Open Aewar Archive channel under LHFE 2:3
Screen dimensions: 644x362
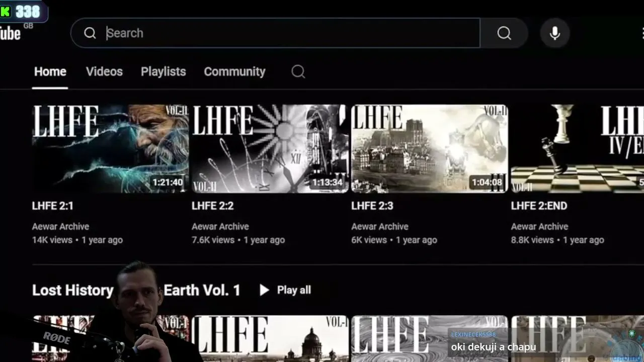point(380,227)
